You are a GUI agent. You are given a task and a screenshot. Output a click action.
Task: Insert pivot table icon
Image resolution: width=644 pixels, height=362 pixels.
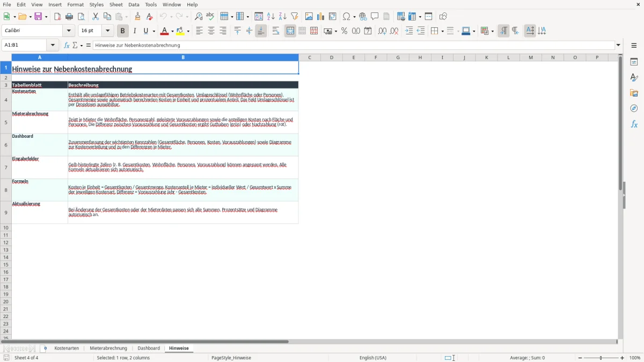[333, 17]
